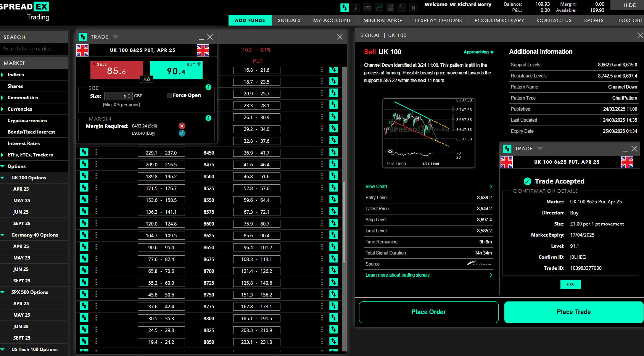The image size is (644, 356).
Task: Click the italic 'i' information icon in top toolbar
Action: [x=356, y=8]
